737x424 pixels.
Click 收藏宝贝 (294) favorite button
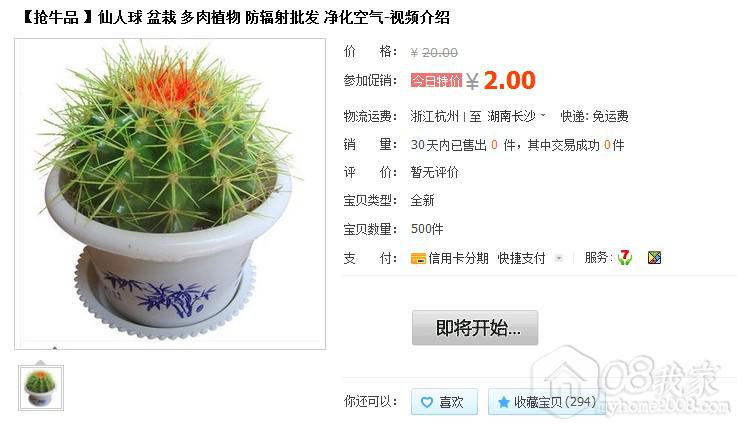(x=547, y=402)
